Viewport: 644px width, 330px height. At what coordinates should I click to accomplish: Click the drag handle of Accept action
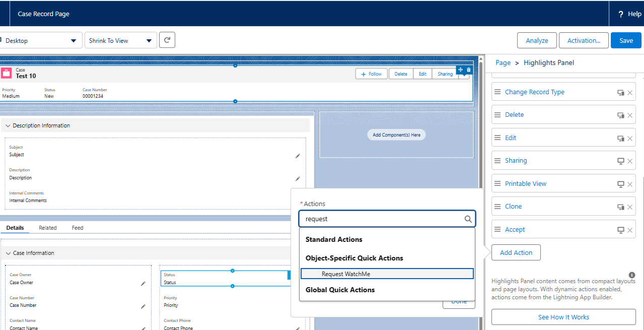tap(497, 230)
